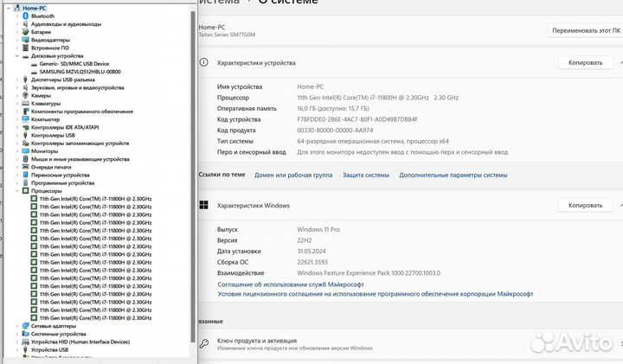Click the Taitan Series GM7TG0M model text
The width and height of the screenshot is (623, 364).
[227, 35]
